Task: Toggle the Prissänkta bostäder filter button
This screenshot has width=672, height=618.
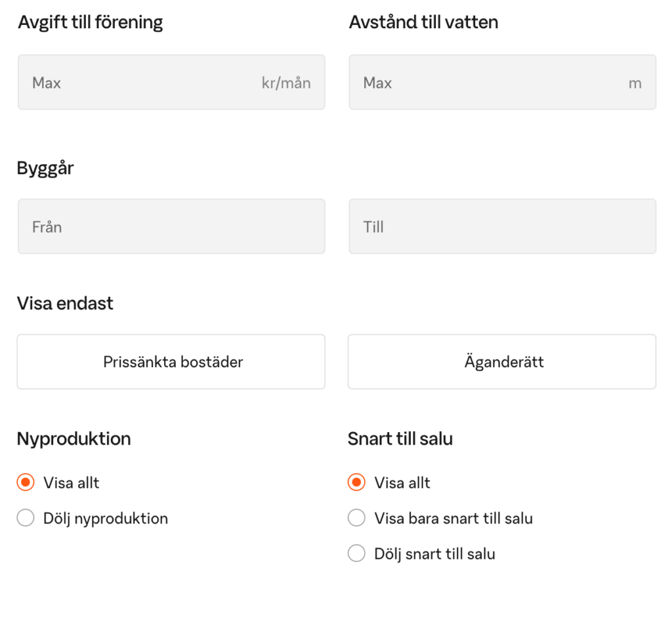Action: pyautogui.click(x=171, y=362)
